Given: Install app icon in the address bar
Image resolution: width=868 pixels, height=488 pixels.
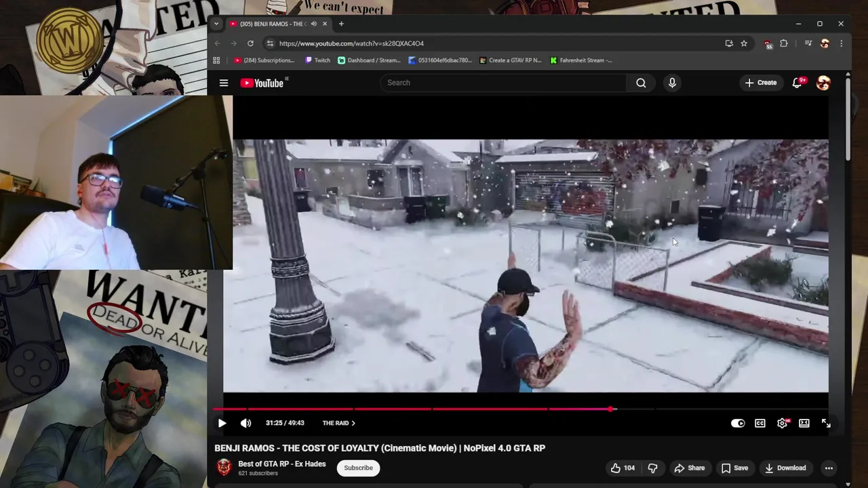Looking at the screenshot, I should pyautogui.click(x=729, y=43).
